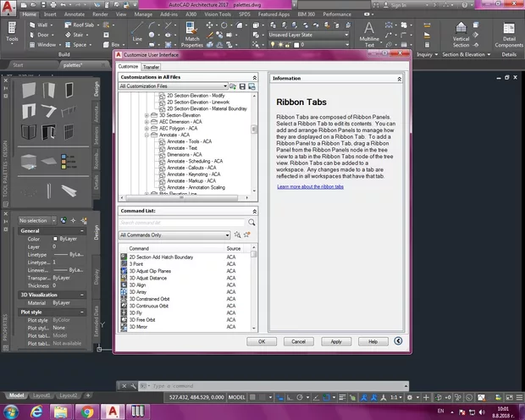This screenshot has height=420, width=525.
Task: Open Google Chrome from the taskbar
Action: pyautogui.click(x=87, y=411)
